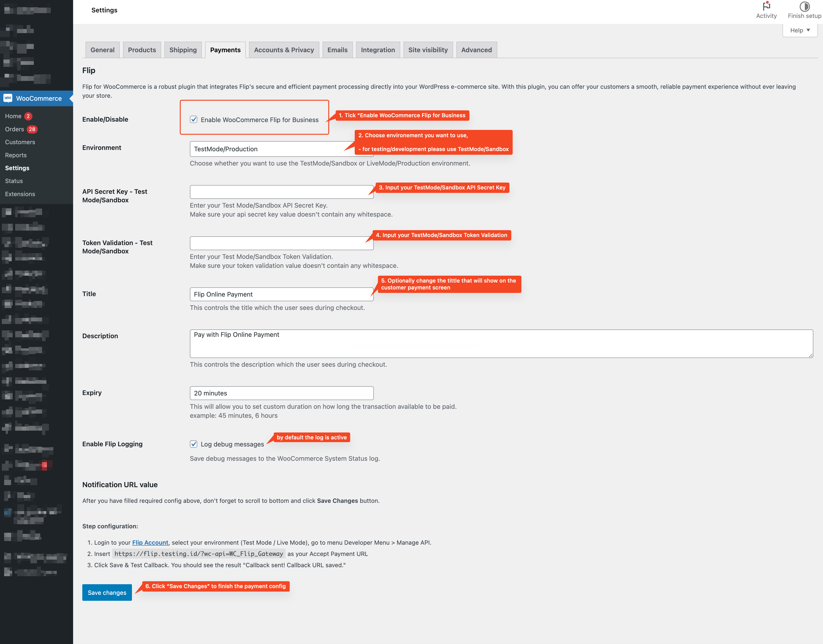
Task: Switch to the Shipping tab
Action: coord(183,49)
